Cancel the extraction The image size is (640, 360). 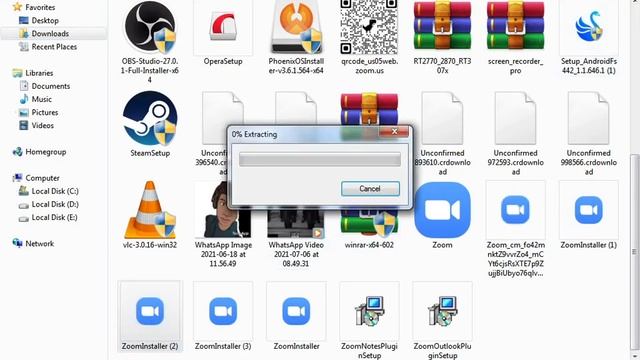click(x=370, y=189)
